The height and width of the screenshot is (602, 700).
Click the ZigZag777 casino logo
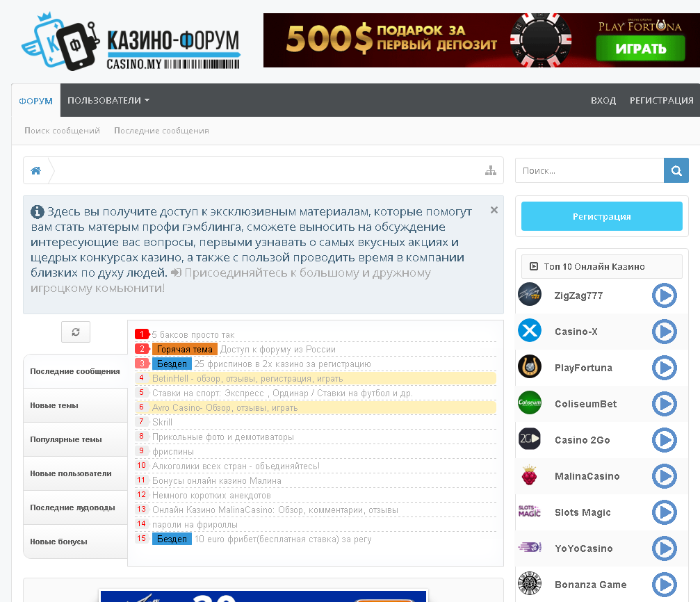click(530, 295)
